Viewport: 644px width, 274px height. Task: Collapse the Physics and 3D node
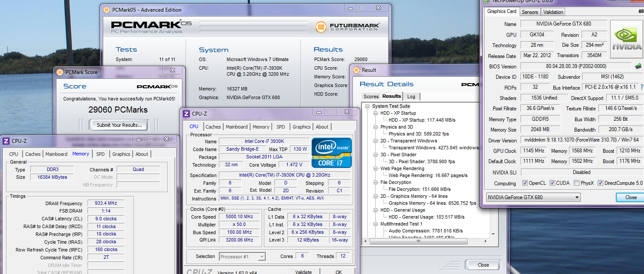pos(376,127)
